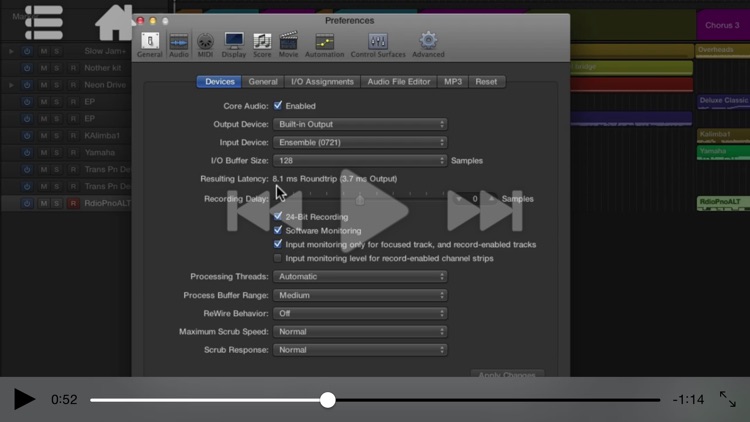750x422 pixels.
Task: Open the Input Device dropdown
Action: (360, 143)
